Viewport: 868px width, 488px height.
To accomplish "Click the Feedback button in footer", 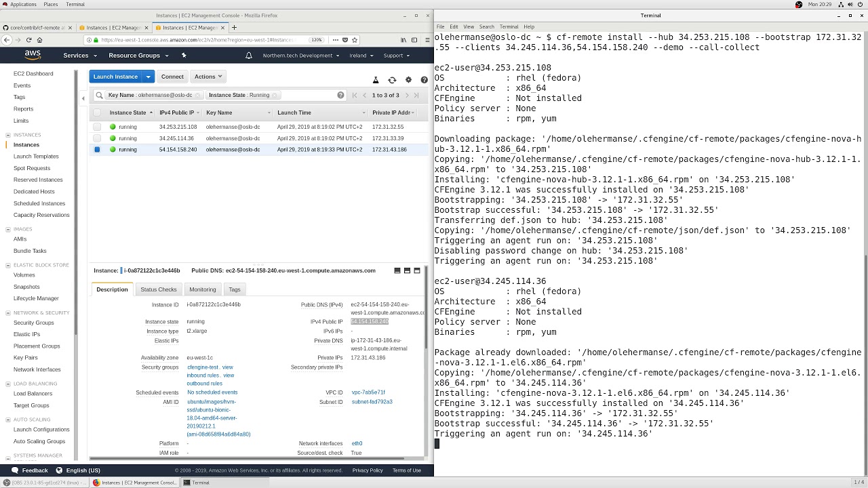I will pyautogui.click(x=29, y=470).
